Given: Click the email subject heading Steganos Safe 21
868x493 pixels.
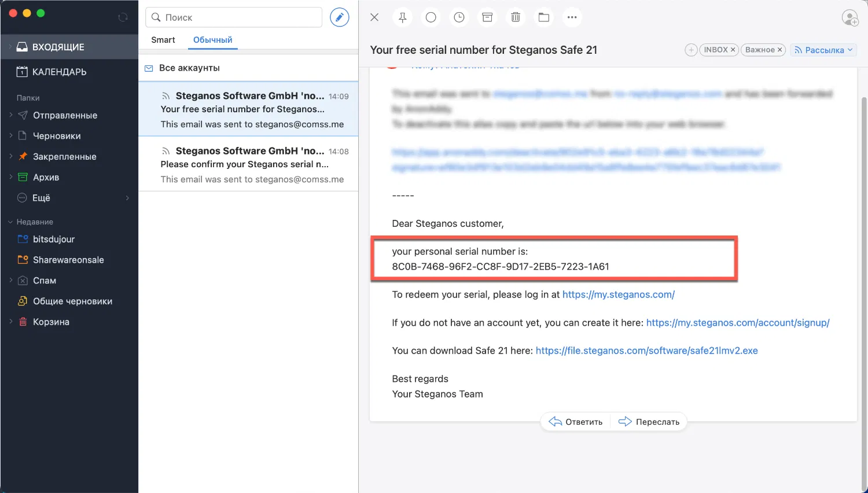Looking at the screenshot, I should (484, 50).
